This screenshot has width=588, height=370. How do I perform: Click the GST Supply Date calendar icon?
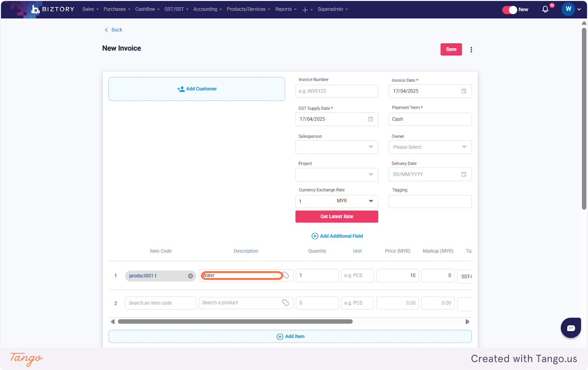click(x=370, y=119)
